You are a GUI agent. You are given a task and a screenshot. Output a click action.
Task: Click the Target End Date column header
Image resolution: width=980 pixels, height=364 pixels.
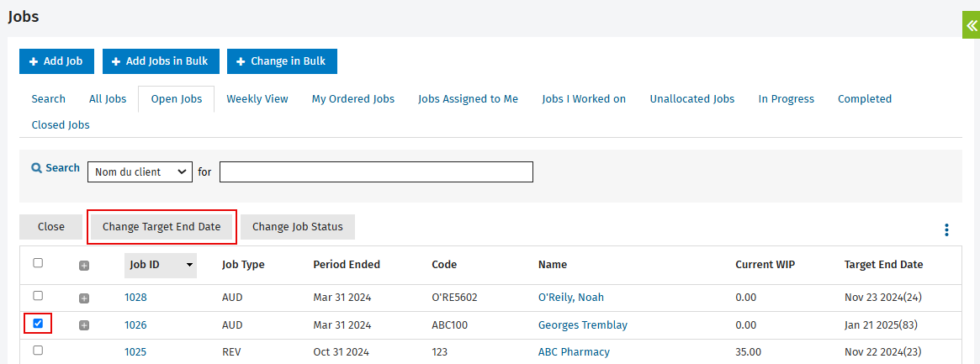(x=883, y=265)
